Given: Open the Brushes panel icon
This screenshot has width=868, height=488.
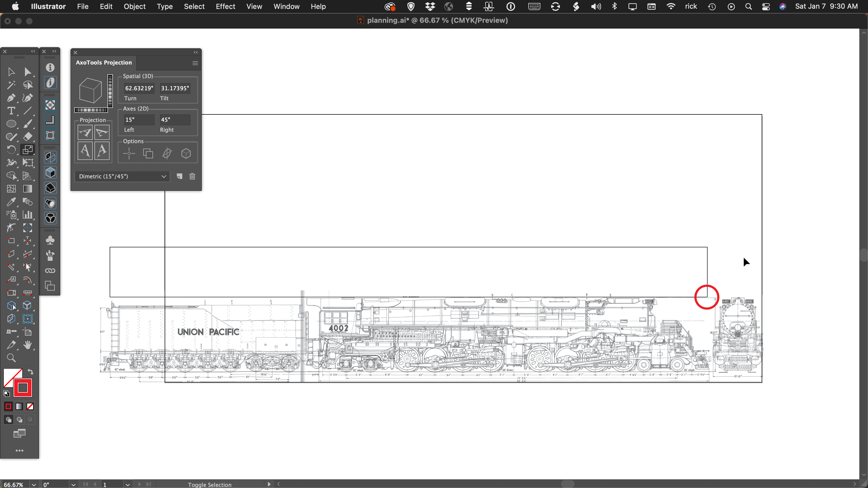Looking at the screenshot, I should (50, 256).
